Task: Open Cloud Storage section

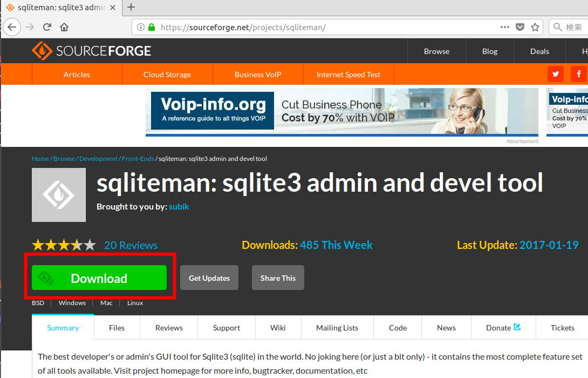Action: click(167, 75)
